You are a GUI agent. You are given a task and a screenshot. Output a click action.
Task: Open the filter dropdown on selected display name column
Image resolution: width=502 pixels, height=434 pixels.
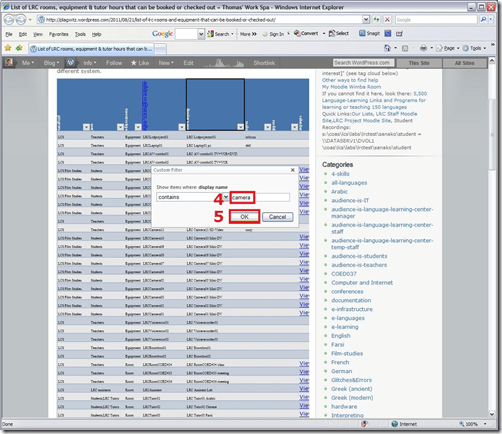click(240, 127)
